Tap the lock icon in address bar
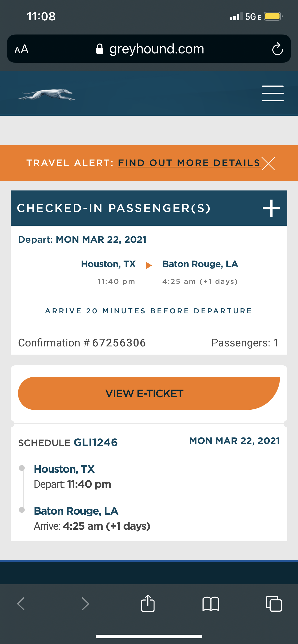This screenshot has height=644, width=298. (100, 49)
